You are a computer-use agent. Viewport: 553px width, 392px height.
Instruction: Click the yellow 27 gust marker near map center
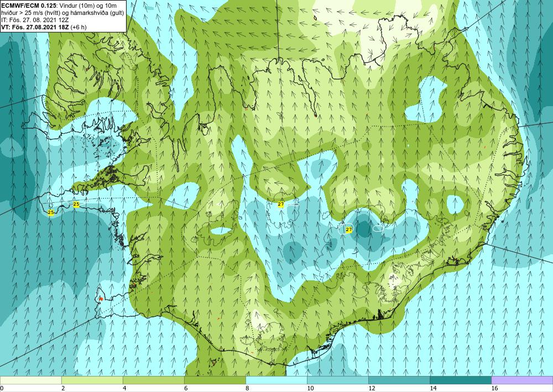pos(281,204)
